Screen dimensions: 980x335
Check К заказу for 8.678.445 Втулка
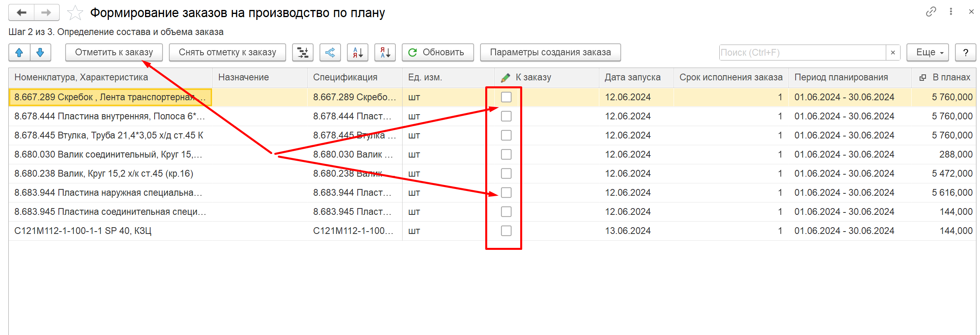pos(506,135)
